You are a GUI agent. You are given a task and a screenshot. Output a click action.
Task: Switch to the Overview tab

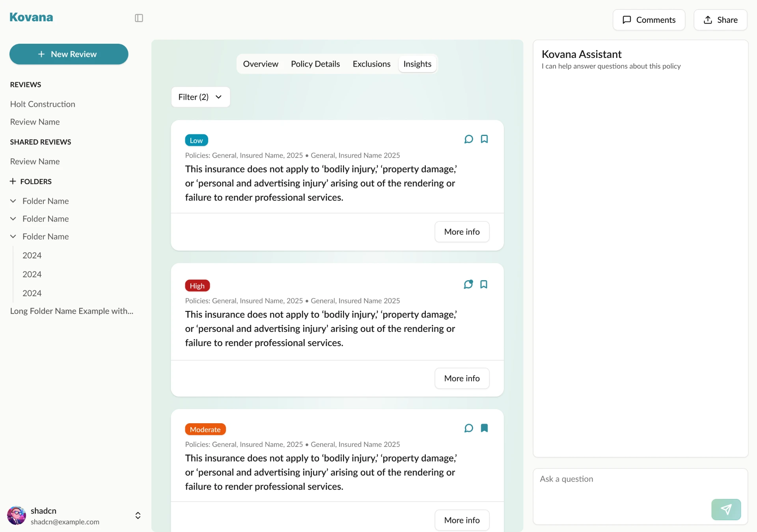click(x=261, y=64)
